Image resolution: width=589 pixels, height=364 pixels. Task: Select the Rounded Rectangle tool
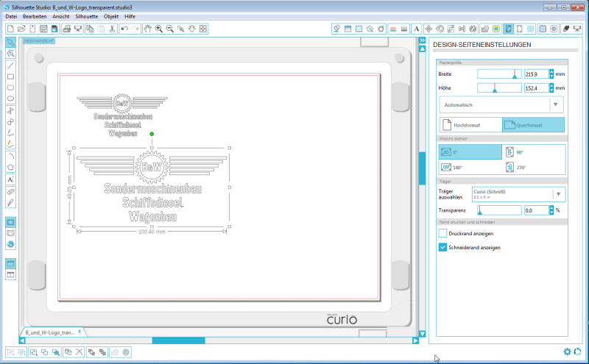10,88
